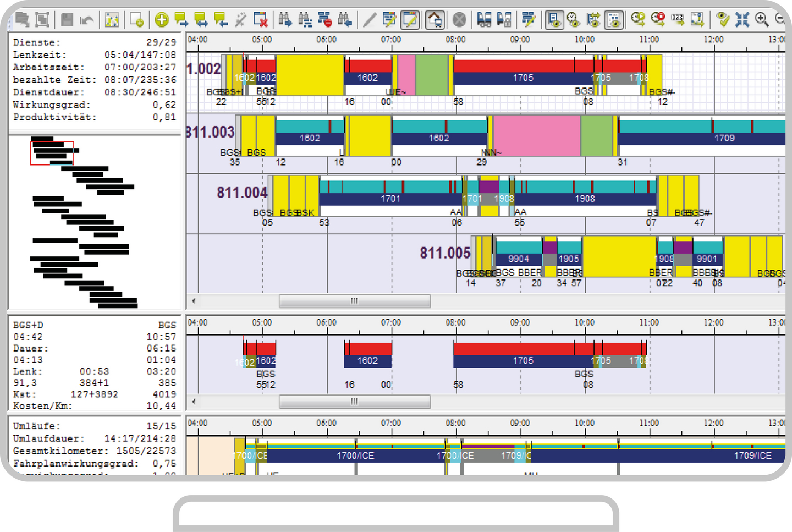Viewport: 792px width, 532px height.
Task: Toggle the house and bus depot button
Action: [x=435, y=20]
